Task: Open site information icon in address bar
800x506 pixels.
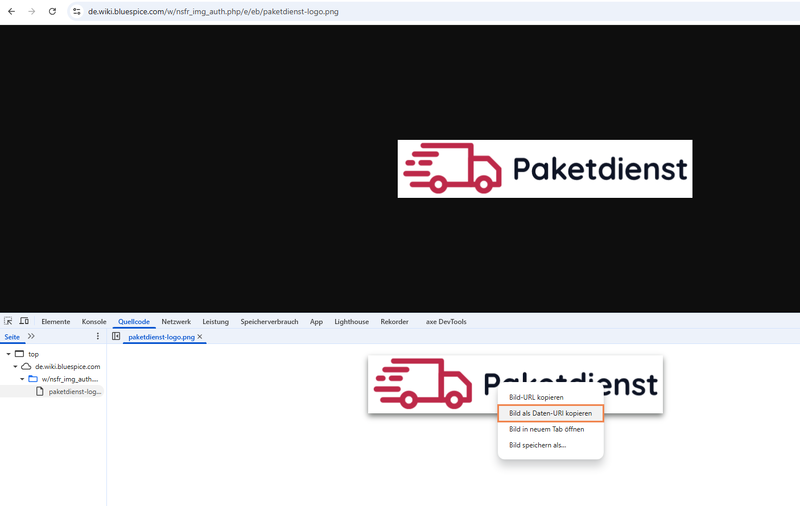Action: tap(76, 11)
